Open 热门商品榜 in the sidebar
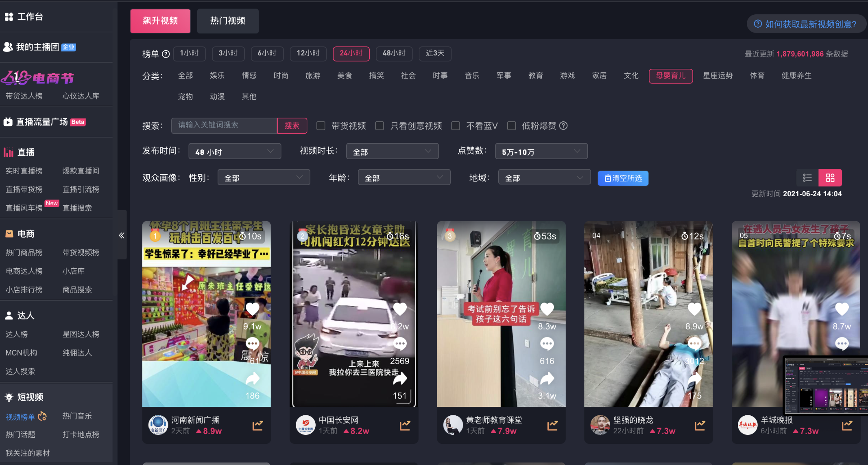Image resolution: width=868 pixels, height=465 pixels. (24, 252)
